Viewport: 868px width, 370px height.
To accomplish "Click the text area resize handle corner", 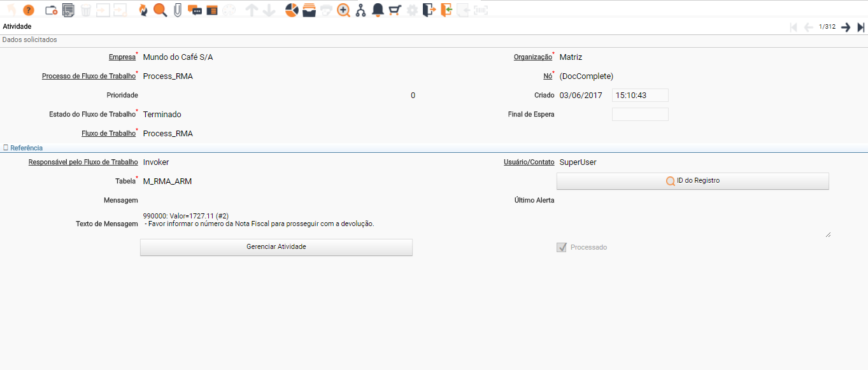I will tap(828, 234).
